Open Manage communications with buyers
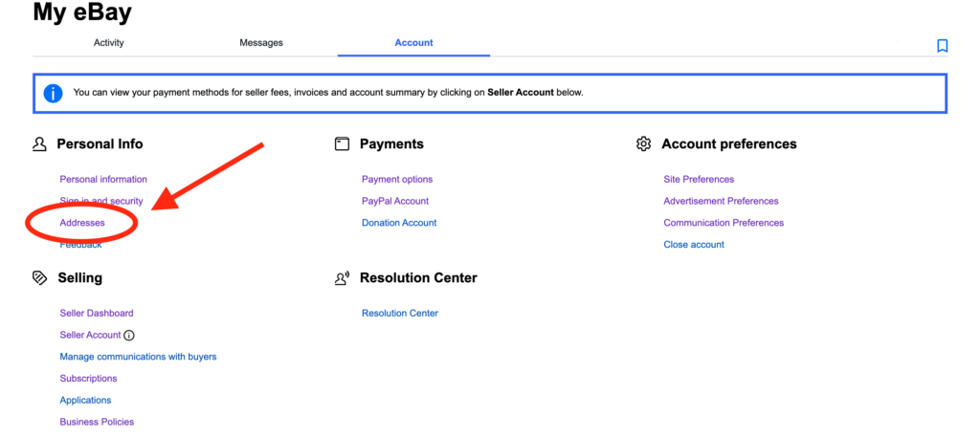Screen dimensions: 980x437 click(138, 357)
